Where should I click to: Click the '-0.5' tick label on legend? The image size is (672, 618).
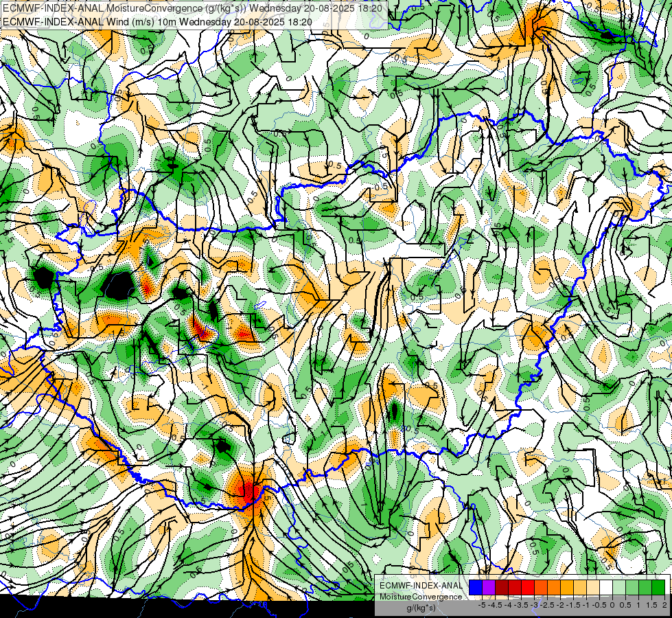coord(599,605)
